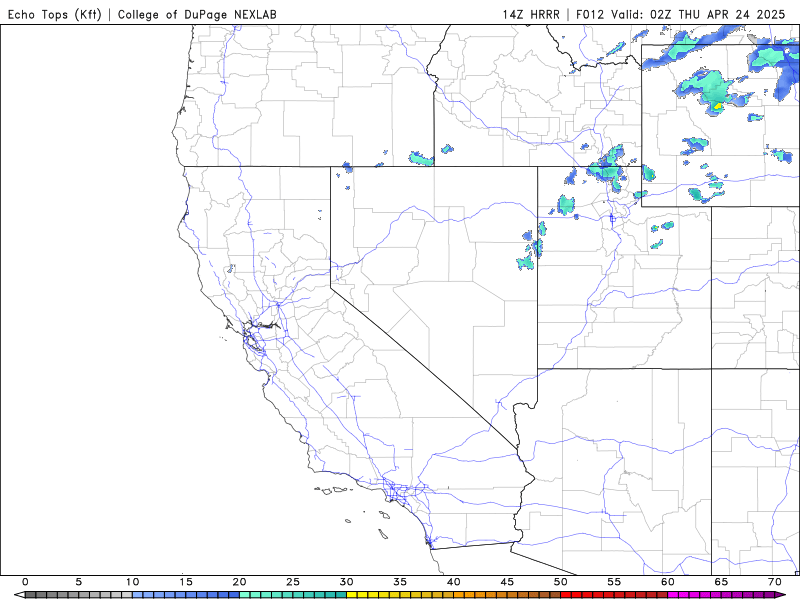Click the '40' value on the color scale
The image size is (800, 600).
(454, 582)
